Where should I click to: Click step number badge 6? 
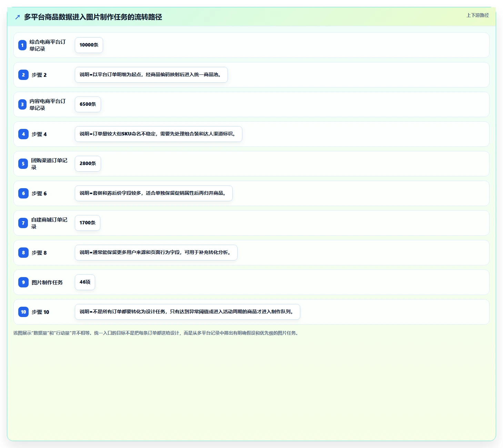[23, 193]
